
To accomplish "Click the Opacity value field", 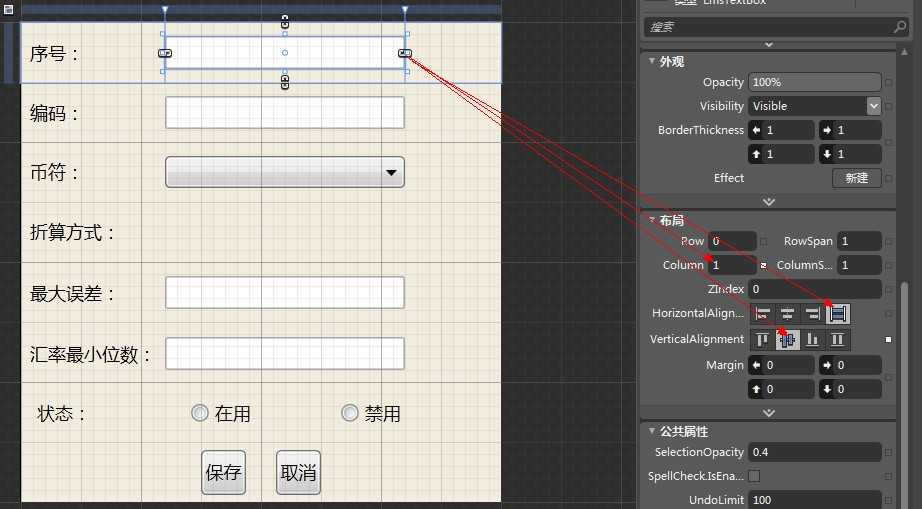I will 814,82.
